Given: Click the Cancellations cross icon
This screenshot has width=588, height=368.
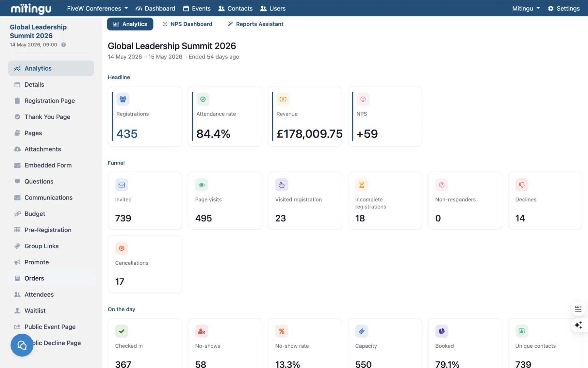Looking at the screenshot, I should pyautogui.click(x=122, y=248).
